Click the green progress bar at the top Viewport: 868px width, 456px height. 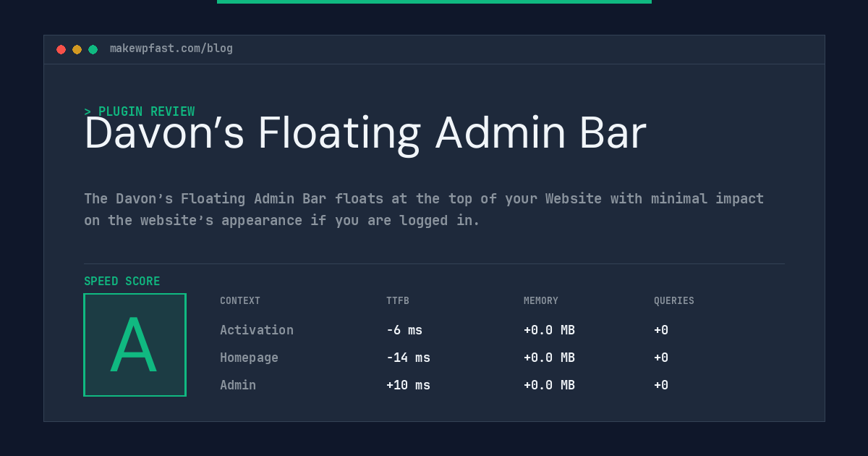(x=434, y=1)
